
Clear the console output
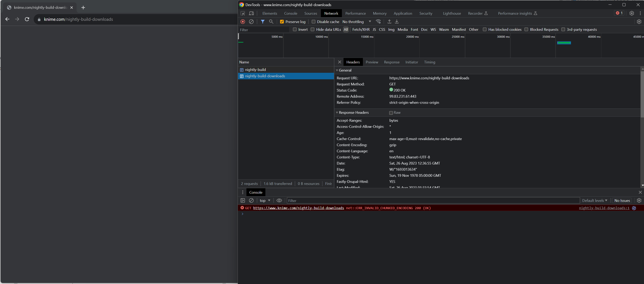pos(251,200)
